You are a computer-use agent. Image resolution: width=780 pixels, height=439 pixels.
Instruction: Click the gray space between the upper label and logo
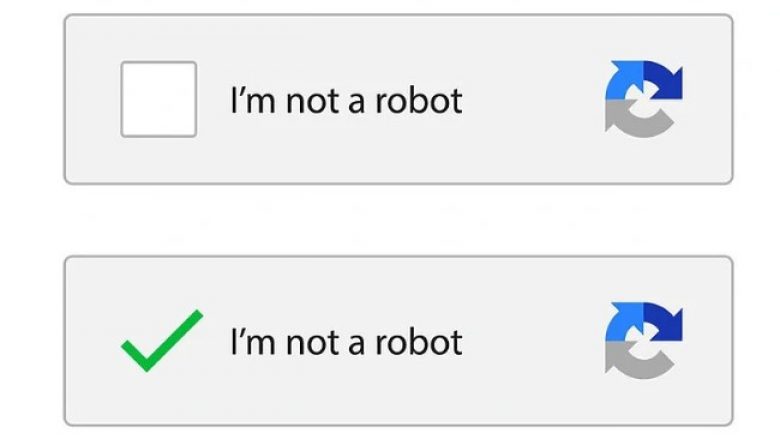[533, 99]
